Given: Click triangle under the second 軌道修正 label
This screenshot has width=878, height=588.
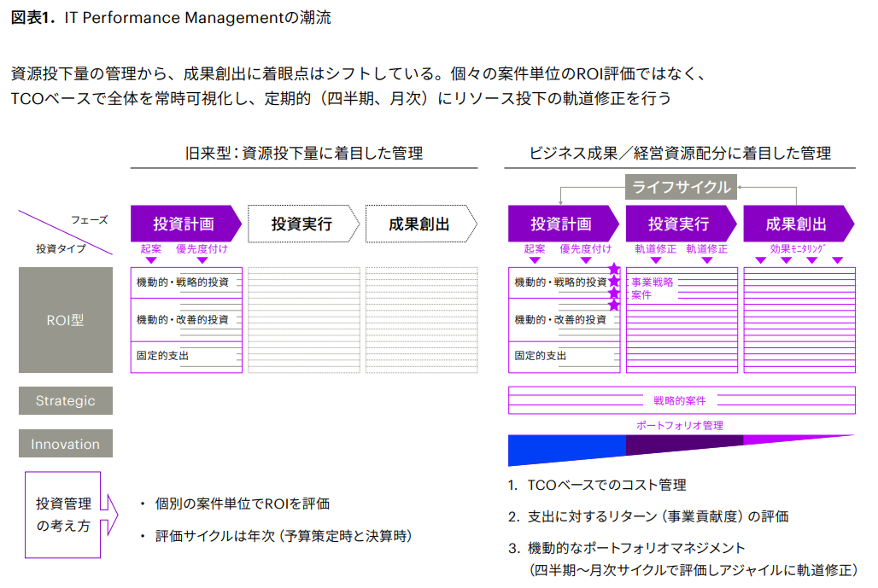Looking at the screenshot, I should point(706,260).
